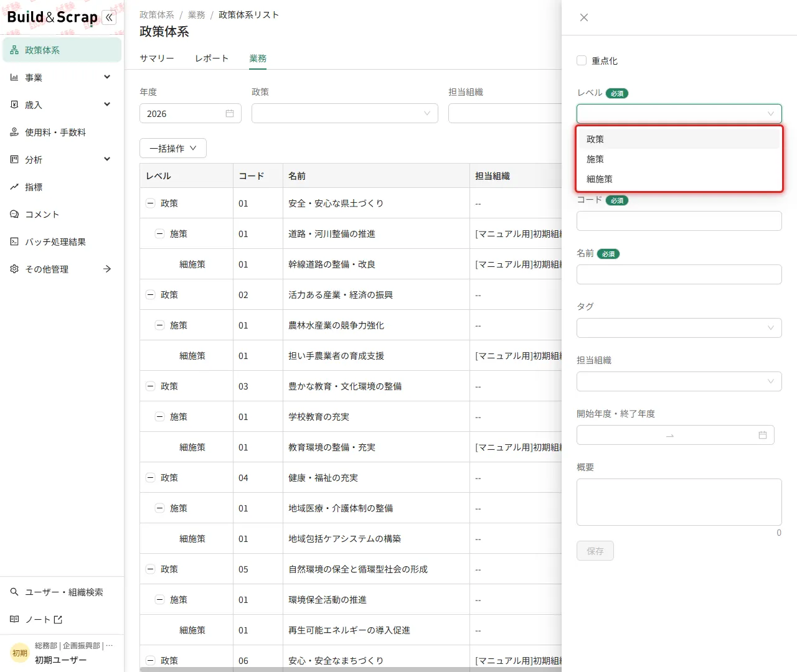Open the 担当組織 filter dropdown
Viewport: 797px width, 672px height.
pyautogui.click(x=505, y=113)
